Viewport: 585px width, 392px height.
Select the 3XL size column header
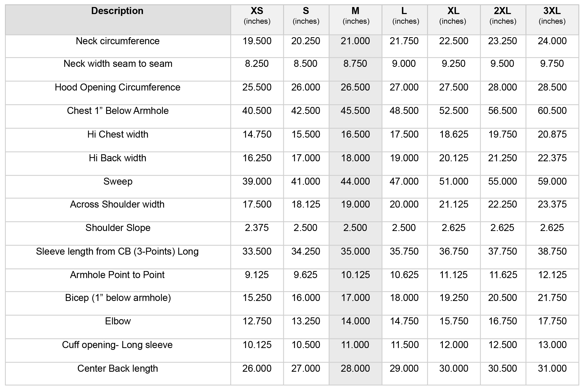point(552,15)
